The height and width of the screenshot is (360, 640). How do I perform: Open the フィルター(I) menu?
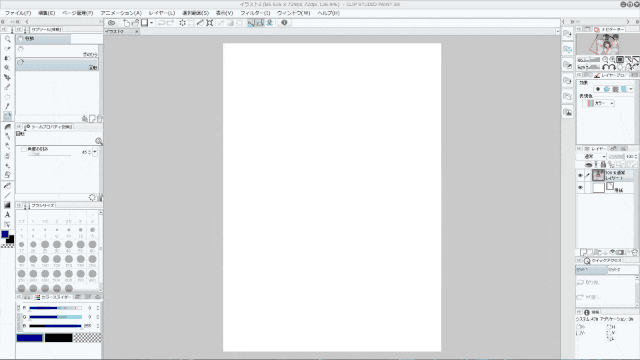pyautogui.click(x=255, y=13)
